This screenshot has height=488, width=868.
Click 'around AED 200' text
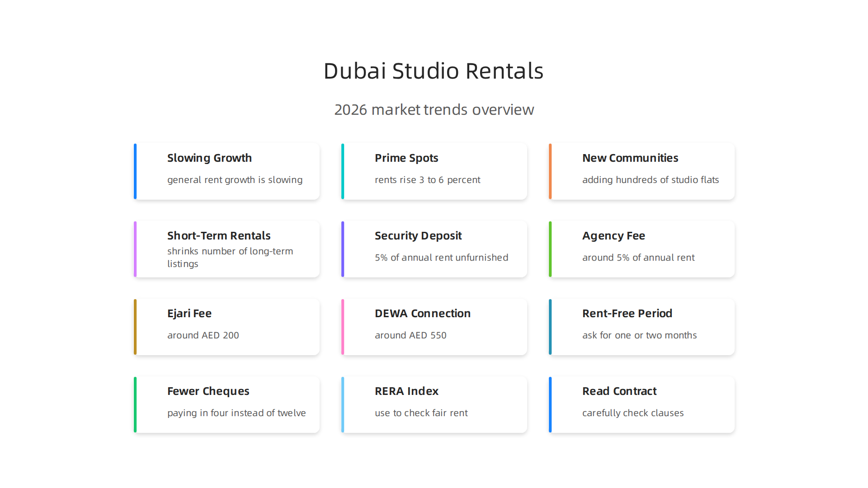(203, 335)
